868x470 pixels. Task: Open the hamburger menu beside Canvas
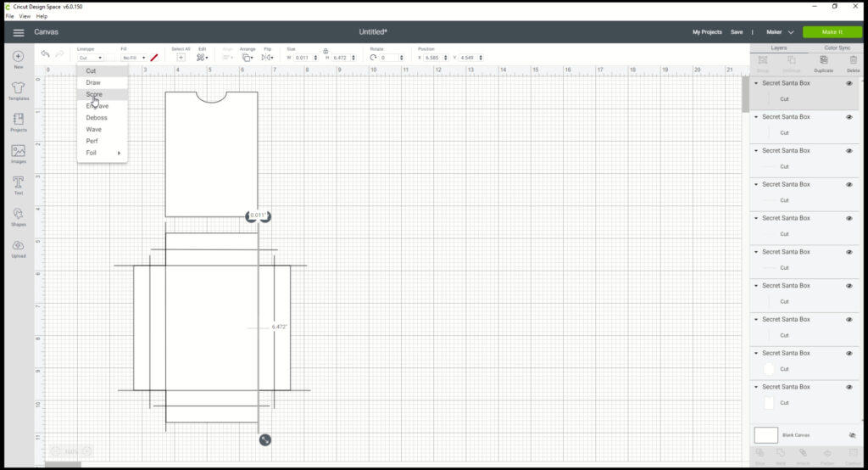point(19,32)
